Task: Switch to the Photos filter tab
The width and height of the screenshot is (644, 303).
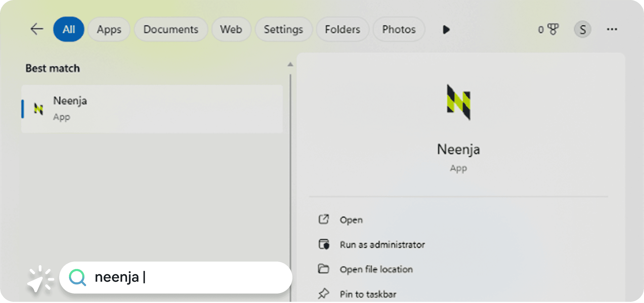Action: (x=399, y=29)
